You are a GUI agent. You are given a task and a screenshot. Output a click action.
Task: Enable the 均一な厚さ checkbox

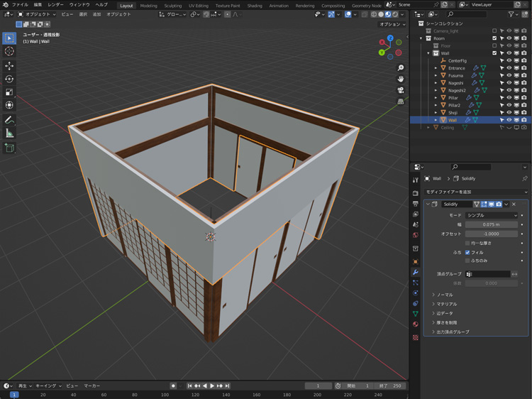click(x=467, y=243)
